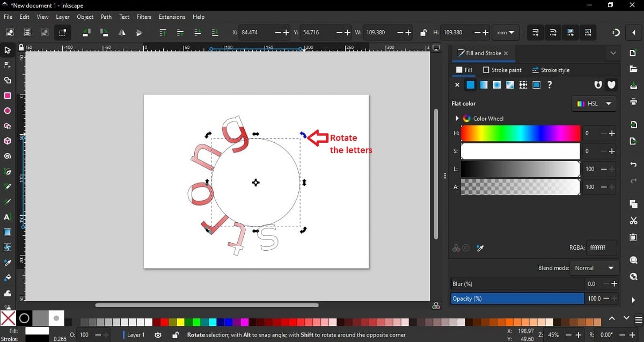This screenshot has width=644, height=342.
Task: Set paint to none with X button
Action: [457, 85]
